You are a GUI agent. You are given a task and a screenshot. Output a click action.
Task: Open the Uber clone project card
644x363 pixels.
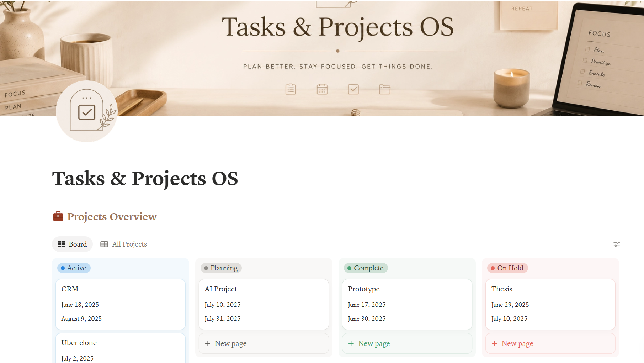121,348
